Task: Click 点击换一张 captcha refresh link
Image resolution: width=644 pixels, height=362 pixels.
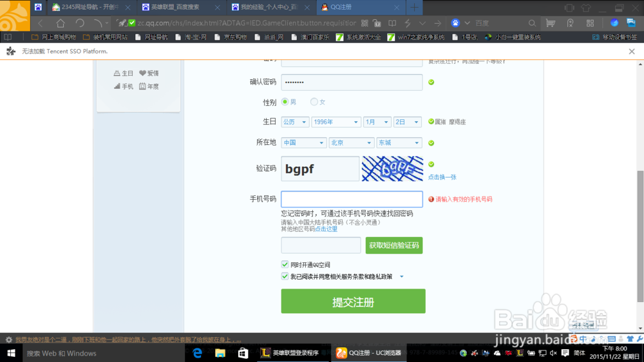Action: (x=442, y=177)
